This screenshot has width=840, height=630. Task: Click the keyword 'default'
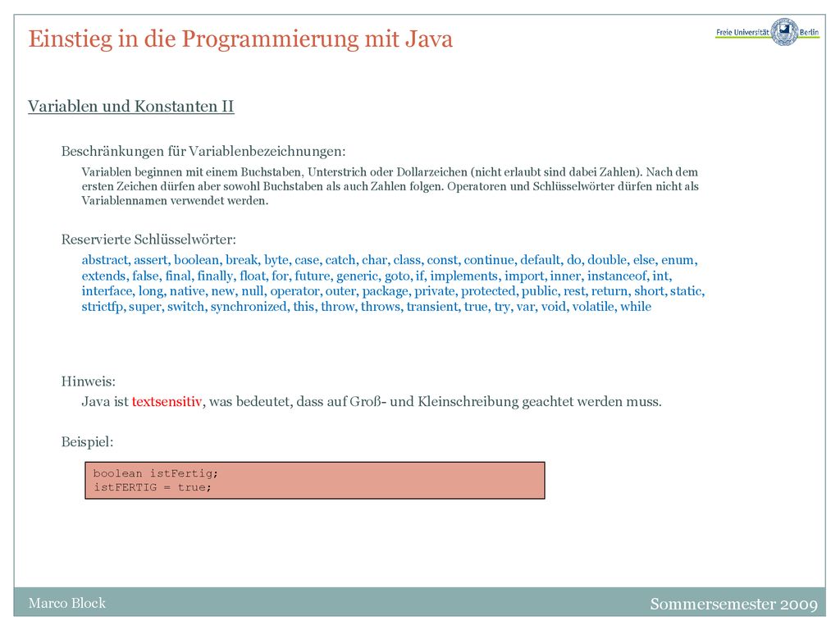click(x=540, y=260)
